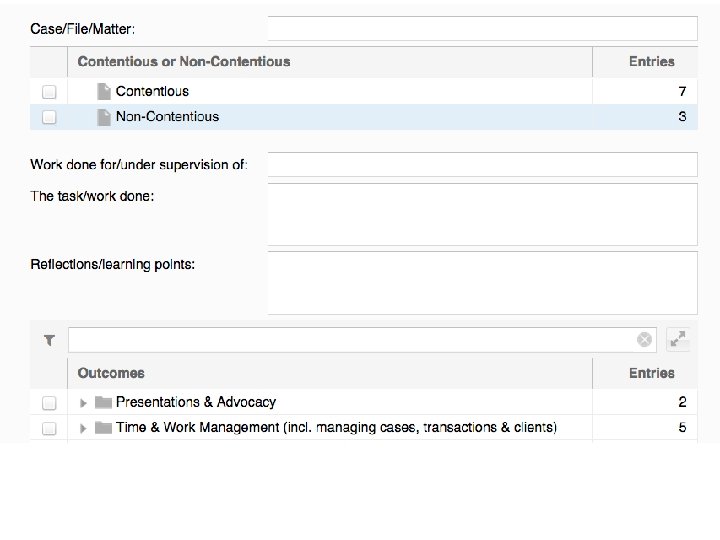The height and width of the screenshot is (540, 720).
Task: Expand the Time & Work Management node
Action: coord(84,428)
